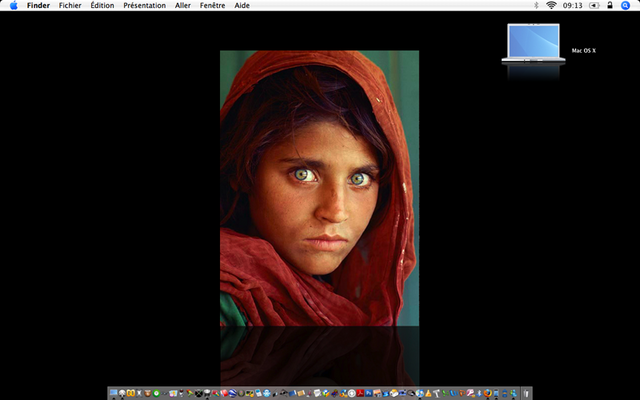Expand the Fenêtre menu

pos(212,6)
